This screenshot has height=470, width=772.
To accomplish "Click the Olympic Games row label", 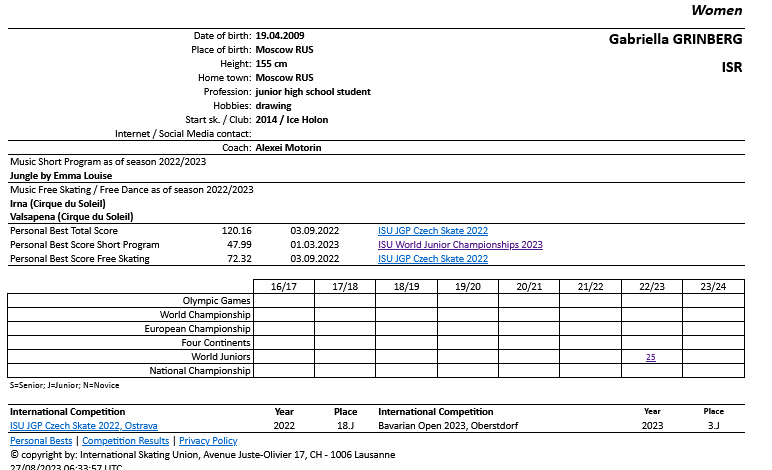I will pos(216,300).
